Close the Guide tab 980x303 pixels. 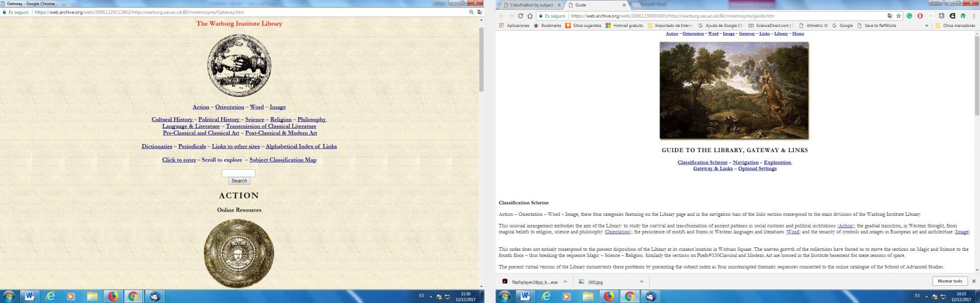(x=624, y=5)
